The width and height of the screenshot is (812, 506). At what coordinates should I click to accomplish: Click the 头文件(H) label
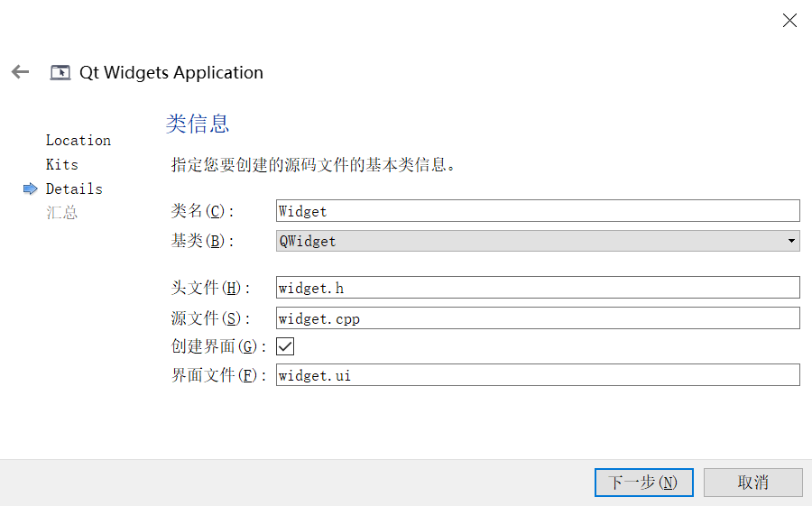[211, 288]
